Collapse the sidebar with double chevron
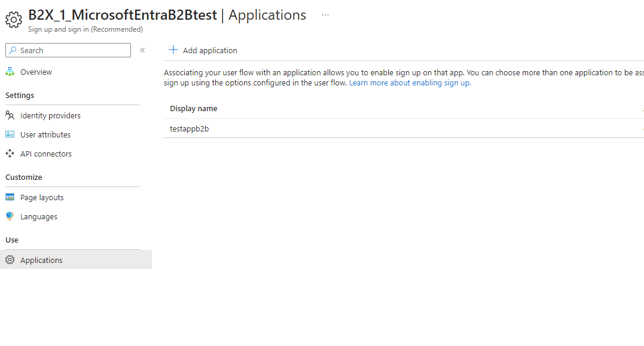Viewport: 644px width, 346px height. [142, 50]
